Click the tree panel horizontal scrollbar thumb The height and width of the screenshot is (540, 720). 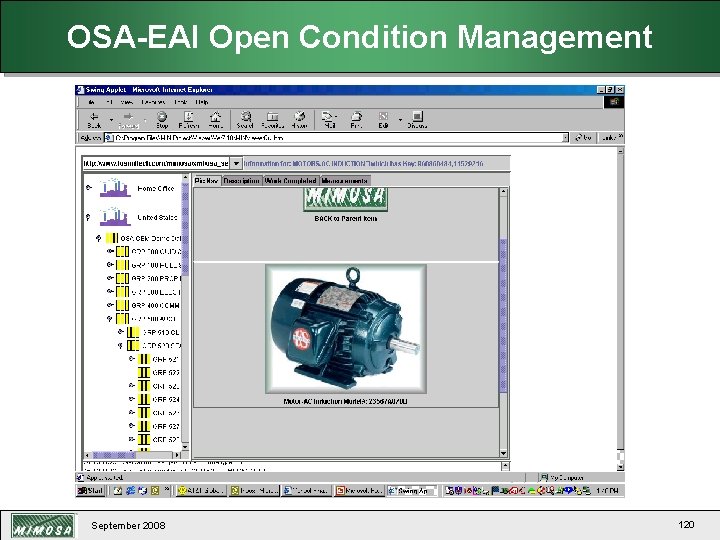(x=113, y=455)
